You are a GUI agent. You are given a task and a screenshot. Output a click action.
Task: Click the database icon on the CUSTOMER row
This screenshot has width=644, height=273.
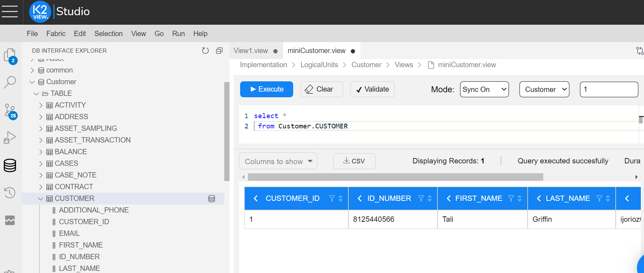[211, 199]
